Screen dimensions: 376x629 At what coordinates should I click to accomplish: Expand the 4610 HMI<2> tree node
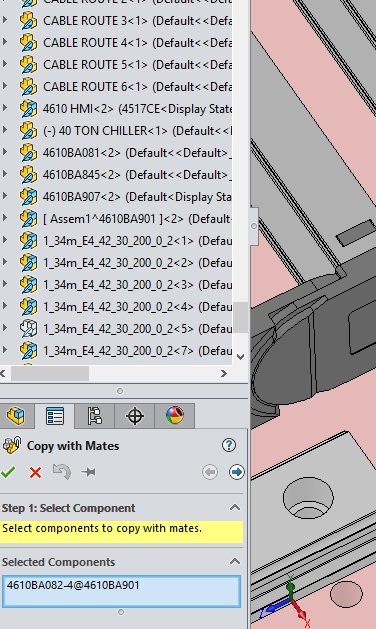tap(5, 108)
